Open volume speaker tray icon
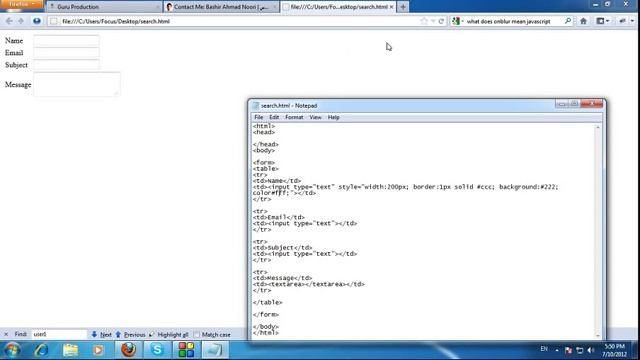This screenshot has height=360, width=640. click(591, 350)
